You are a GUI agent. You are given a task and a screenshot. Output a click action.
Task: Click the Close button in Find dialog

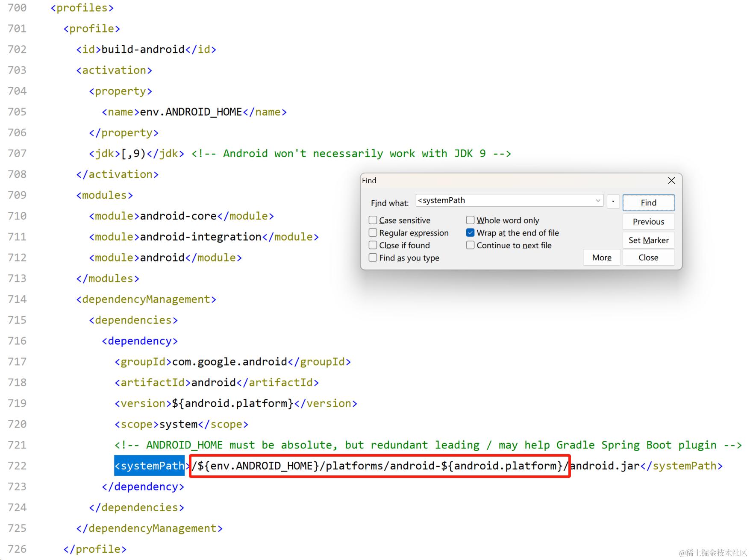click(648, 257)
